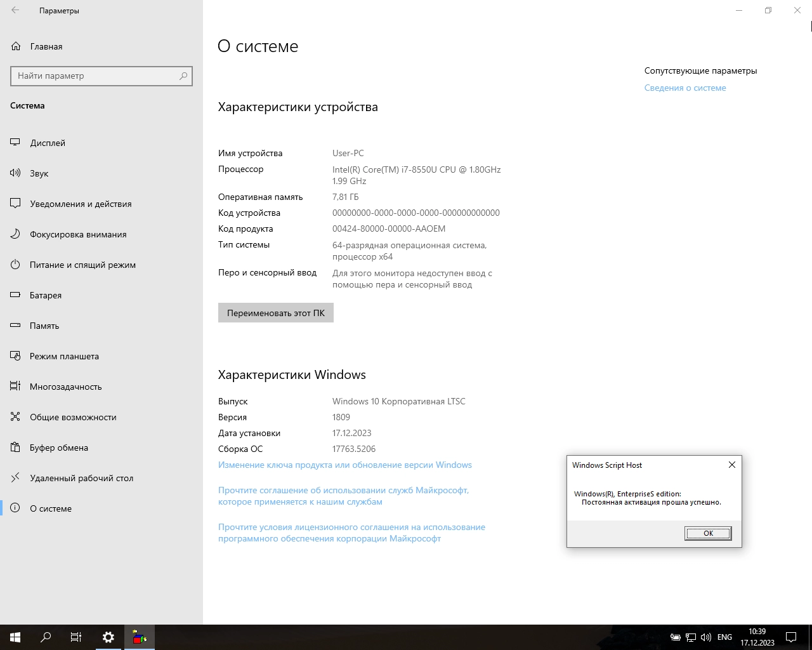Select Главная in the sidebar
Screen dimensions: 812x650
click(46, 46)
